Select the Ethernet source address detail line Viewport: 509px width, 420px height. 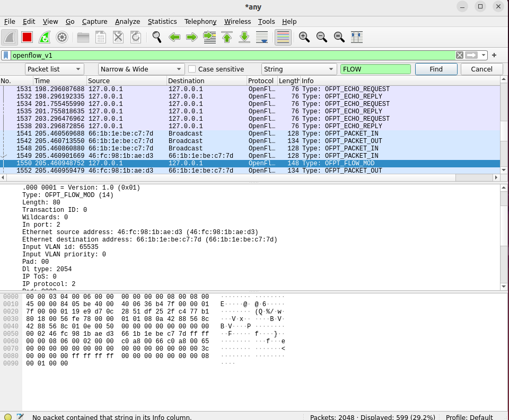coord(140,232)
